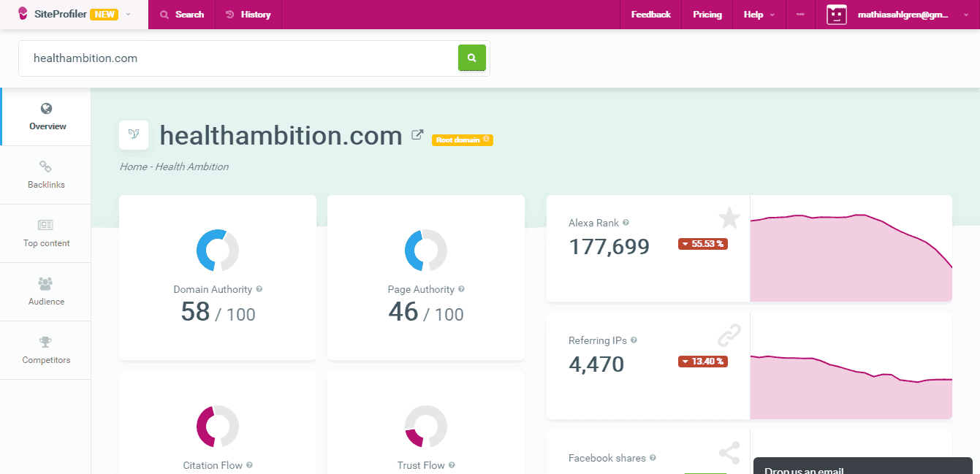
Task: Click the Referring IPs chain link icon
Action: click(729, 335)
